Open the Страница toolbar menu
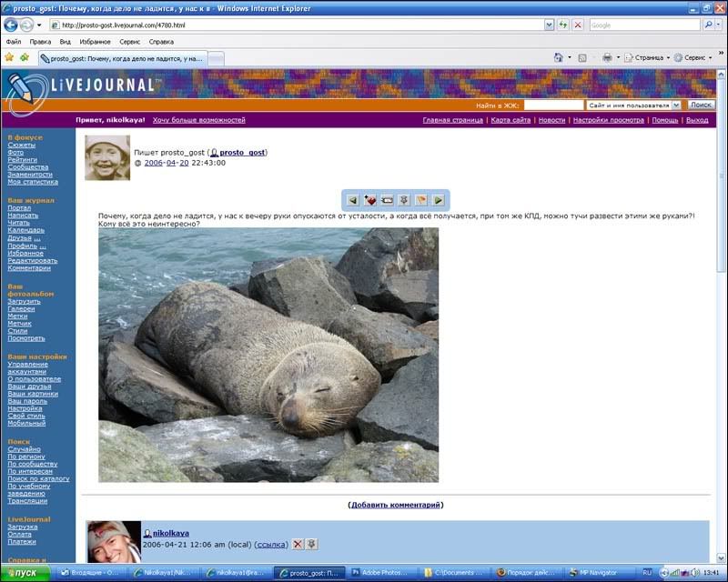Image resolution: width=728 pixels, height=582 pixels. pos(647,57)
